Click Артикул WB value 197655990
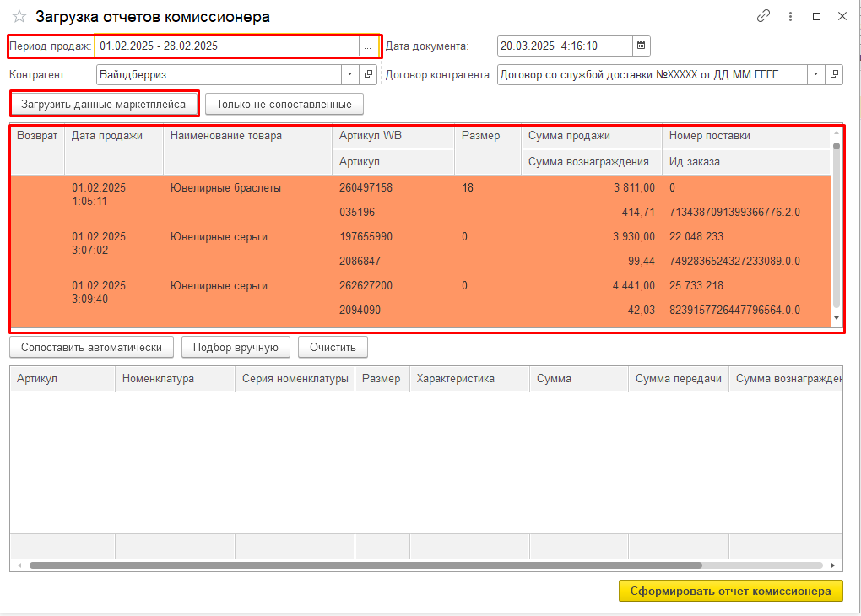This screenshot has height=616, width=861. [366, 236]
